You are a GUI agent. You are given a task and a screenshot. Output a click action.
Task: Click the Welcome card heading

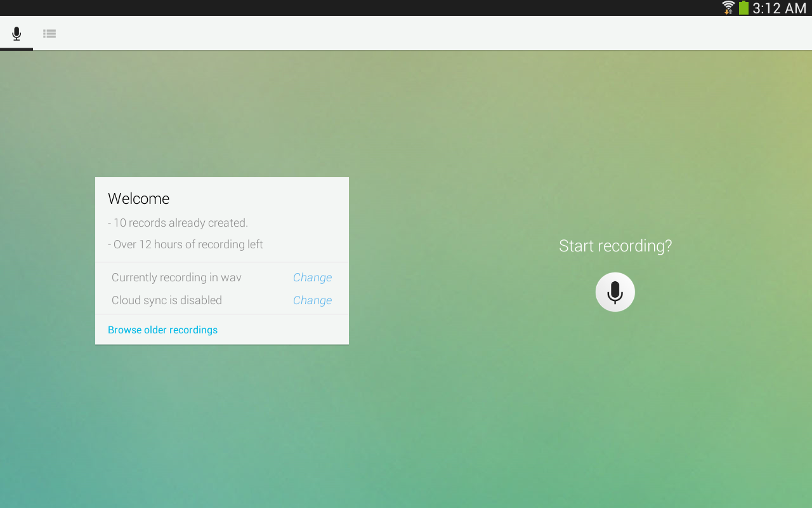(138, 199)
